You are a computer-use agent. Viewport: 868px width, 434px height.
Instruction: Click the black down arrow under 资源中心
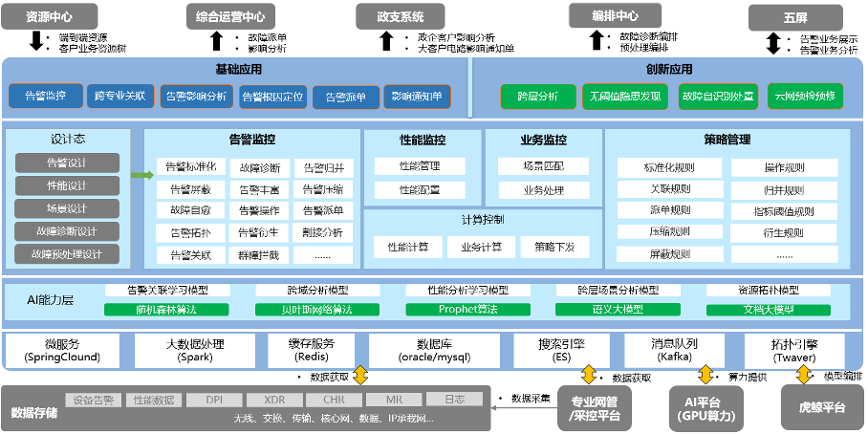click(x=36, y=42)
